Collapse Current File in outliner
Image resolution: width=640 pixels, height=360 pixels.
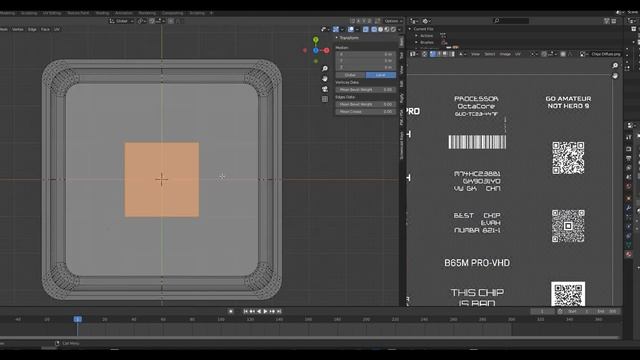point(410,29)
